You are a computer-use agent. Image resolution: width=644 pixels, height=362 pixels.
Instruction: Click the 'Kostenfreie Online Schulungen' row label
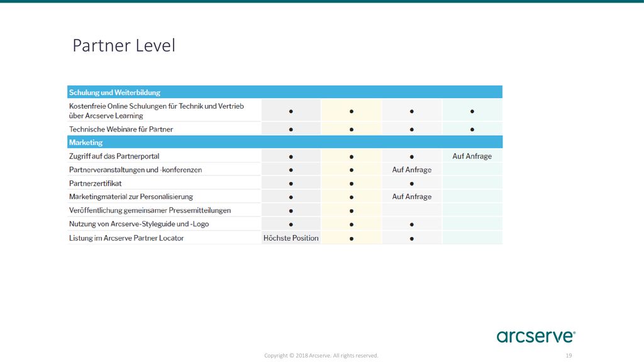[x=157, y=111]
